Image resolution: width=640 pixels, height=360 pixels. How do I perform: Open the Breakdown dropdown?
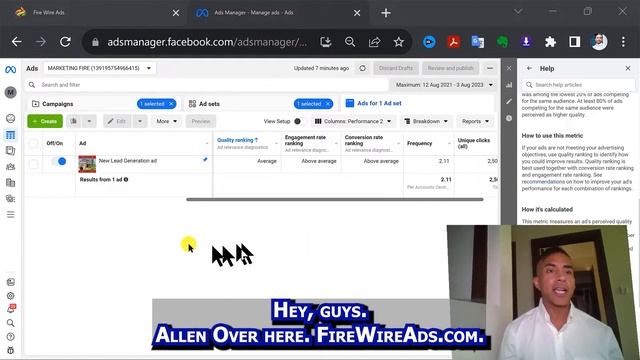click(426, 121)
